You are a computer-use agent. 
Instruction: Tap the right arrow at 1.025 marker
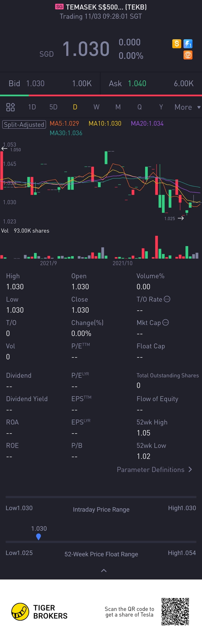tap(181, 218)
